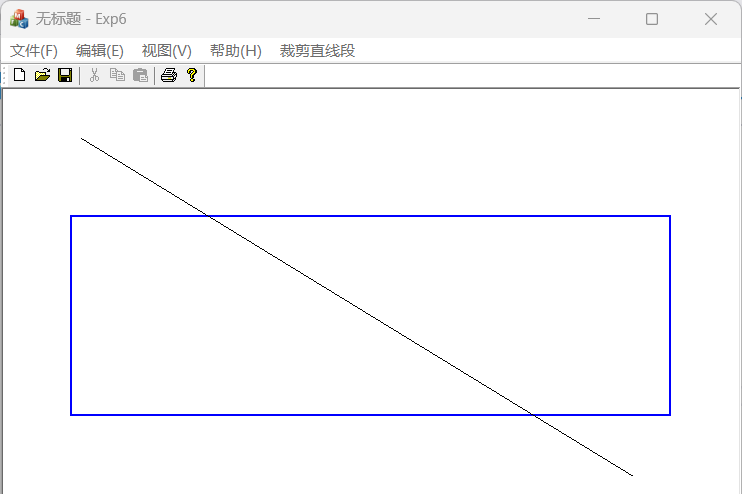
Task: Open the 帮助(H) menu
Action: 236,51
